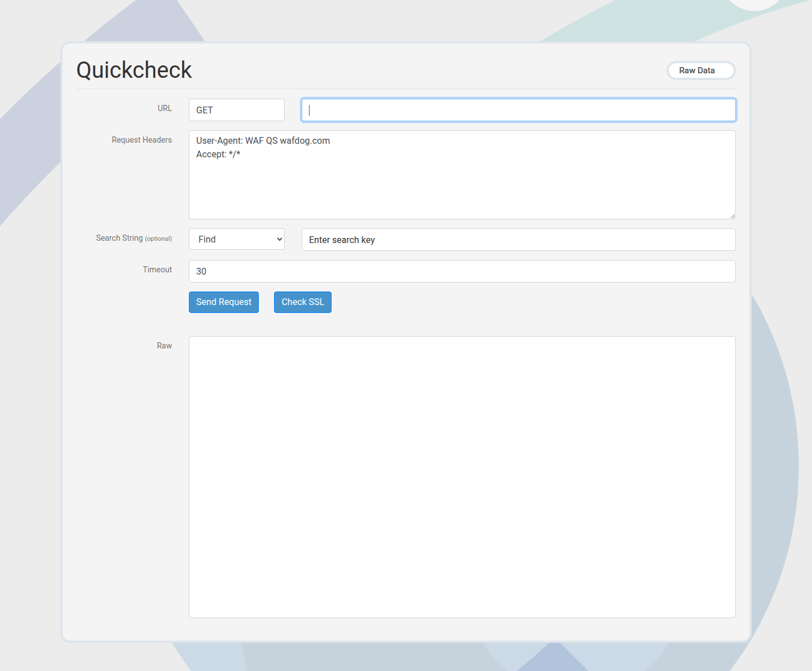Select the User-Agent header line
The image size is (812, 671).
[x=262, y=140]
